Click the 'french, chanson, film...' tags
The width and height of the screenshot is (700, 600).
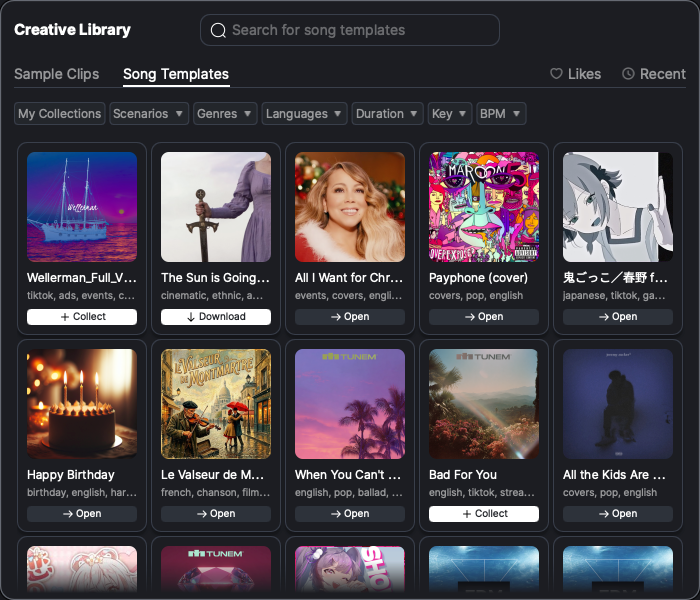click(x=216, y=492)
